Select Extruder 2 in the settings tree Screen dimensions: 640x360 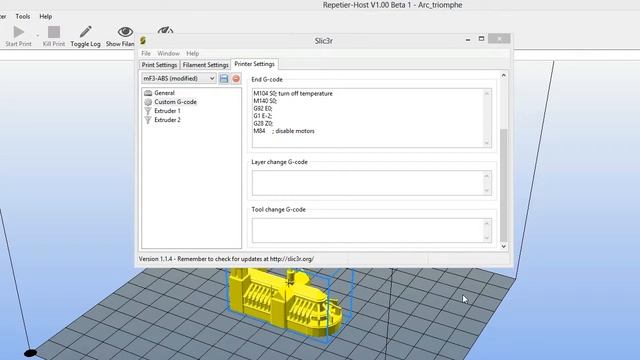pos(167,120)
